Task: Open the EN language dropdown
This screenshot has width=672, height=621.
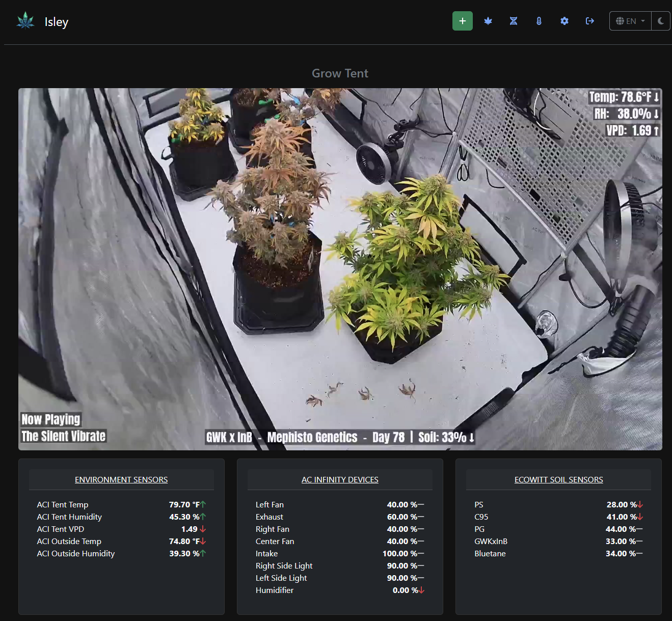Action: pyautogui.click(x=630, y=21)
